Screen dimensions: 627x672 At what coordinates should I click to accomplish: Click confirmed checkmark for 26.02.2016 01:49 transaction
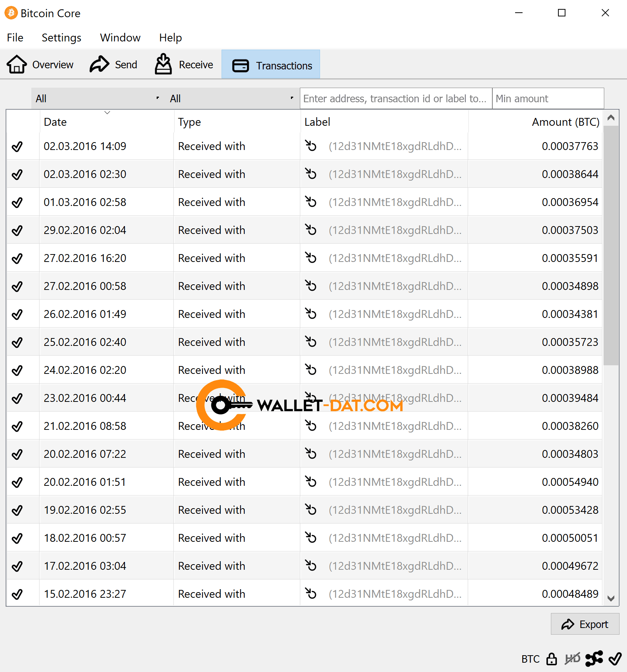17,314
